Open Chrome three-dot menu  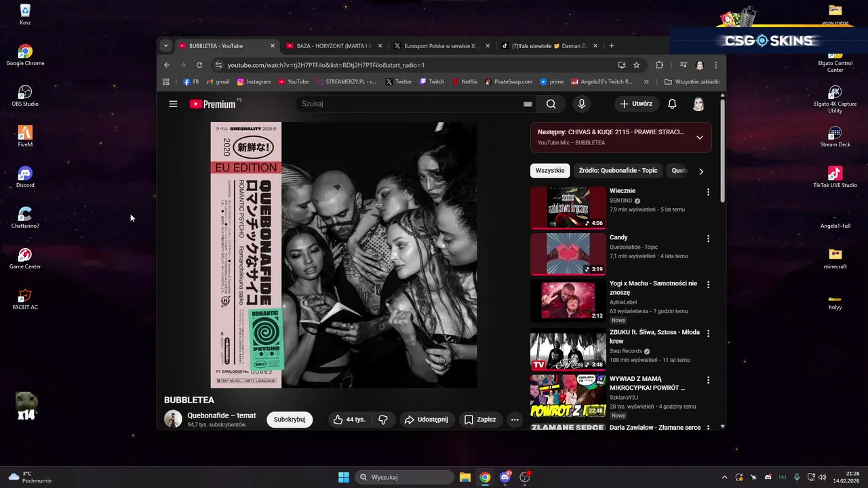[x=716, y=65]
